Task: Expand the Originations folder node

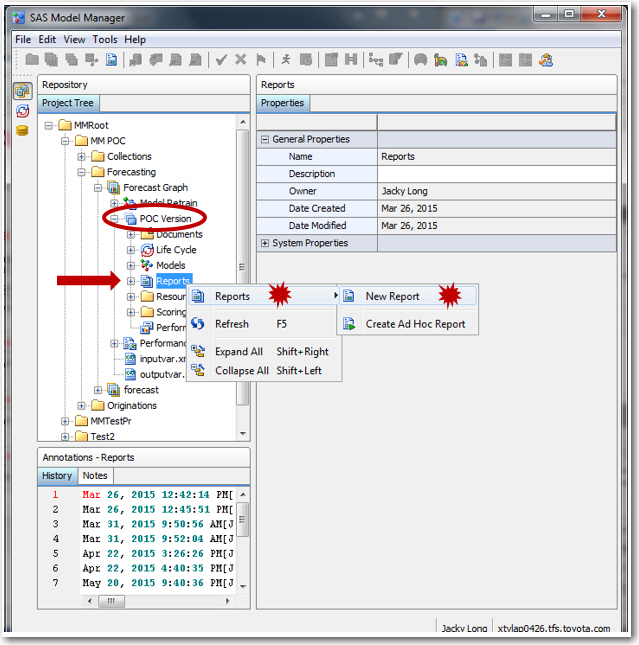Action: coord(81,406)
